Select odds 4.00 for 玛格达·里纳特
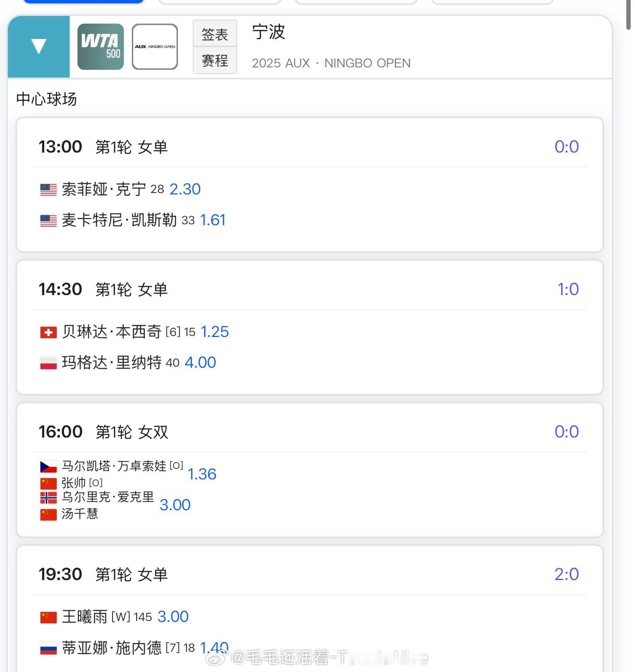This screenshot has width=635, height=672. pos(200,362)
